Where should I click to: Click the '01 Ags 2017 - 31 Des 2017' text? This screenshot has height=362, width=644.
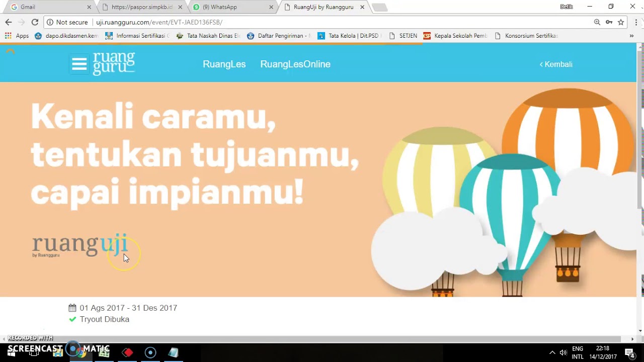[x=128, y=308]
